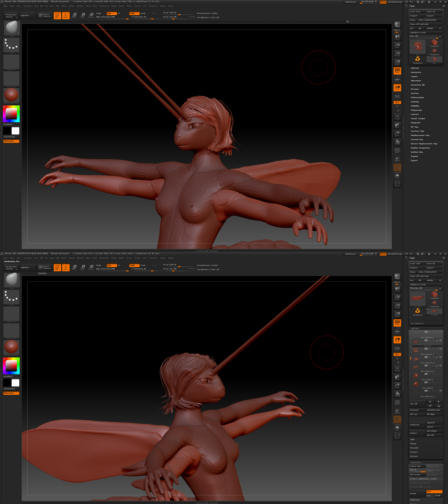Screen dimensions: 448x504
Task: Select Move brush thumbnail in upper window
Action: (11, 28)
